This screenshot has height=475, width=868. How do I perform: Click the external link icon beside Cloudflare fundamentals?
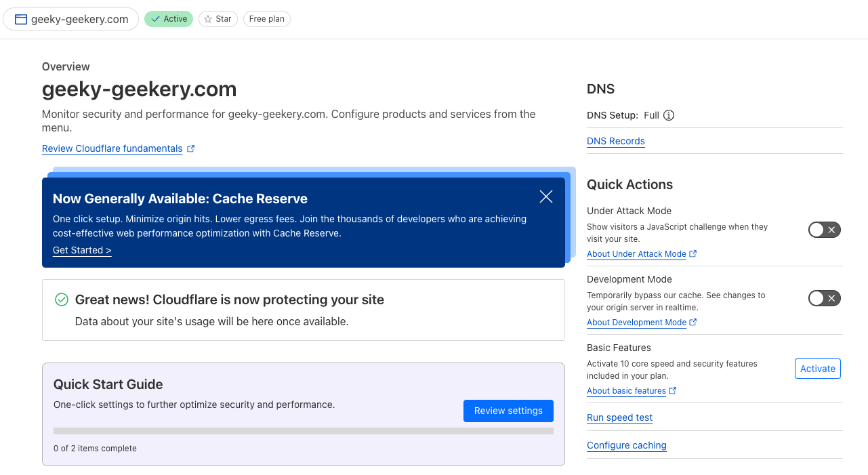coord(191,148)
